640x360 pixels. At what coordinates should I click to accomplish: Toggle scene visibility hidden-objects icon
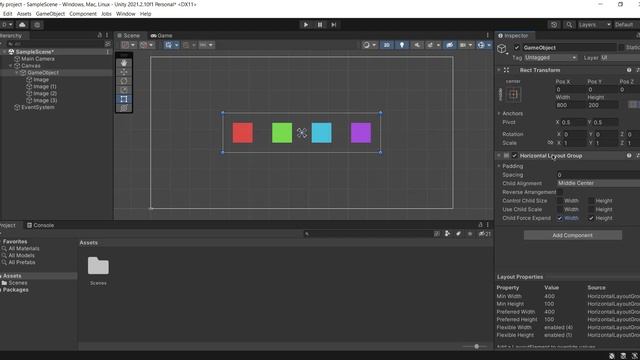point(450,45)
